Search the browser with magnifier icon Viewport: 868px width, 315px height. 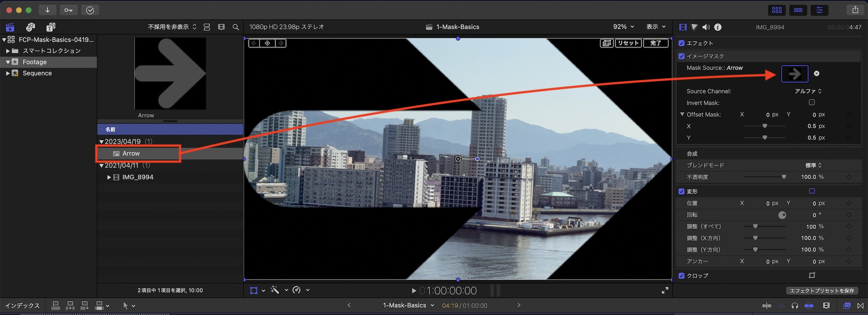(236, 27)
